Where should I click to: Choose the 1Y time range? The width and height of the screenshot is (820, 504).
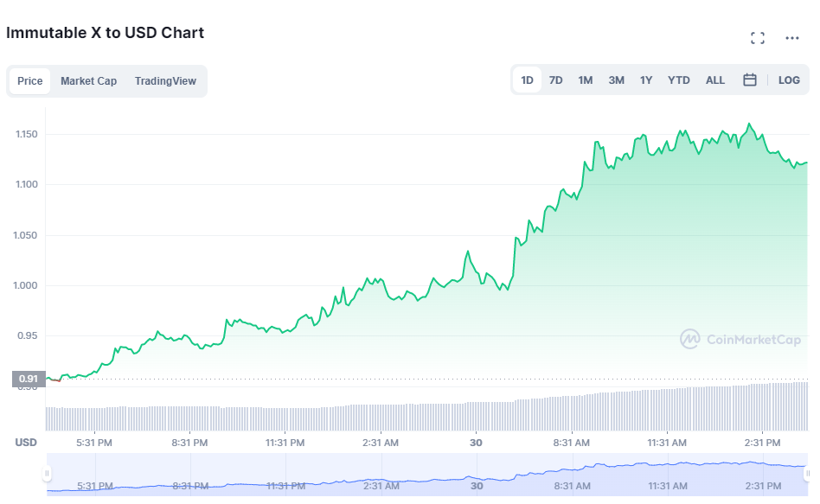tap(646, 80)
